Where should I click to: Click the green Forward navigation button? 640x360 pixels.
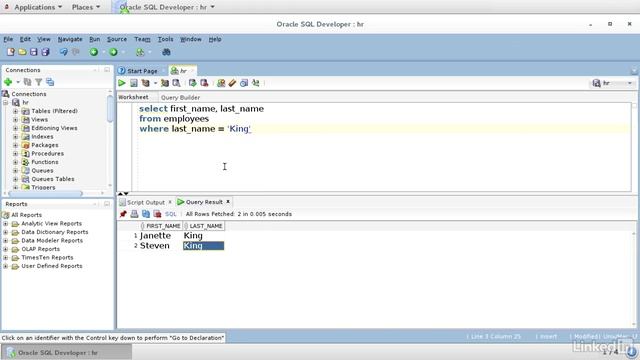point(113,52)
